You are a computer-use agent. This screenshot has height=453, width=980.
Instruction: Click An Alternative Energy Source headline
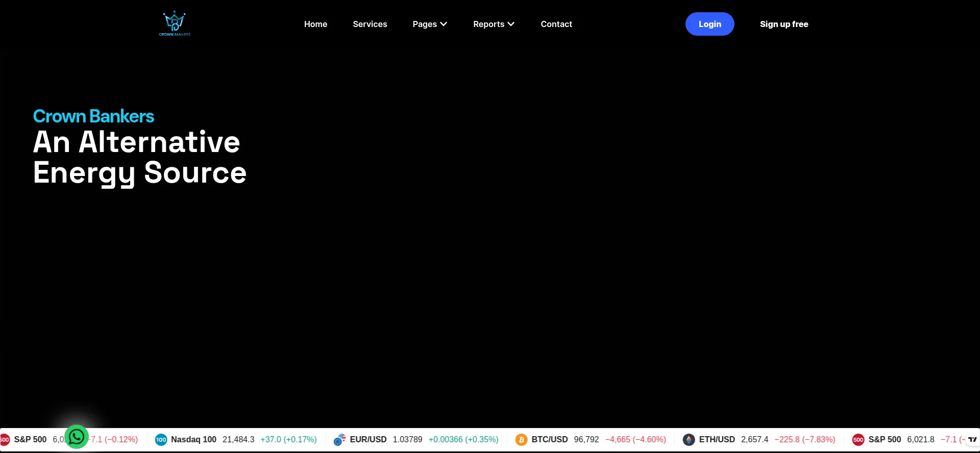pyautogui.click(x=140, y=158)
